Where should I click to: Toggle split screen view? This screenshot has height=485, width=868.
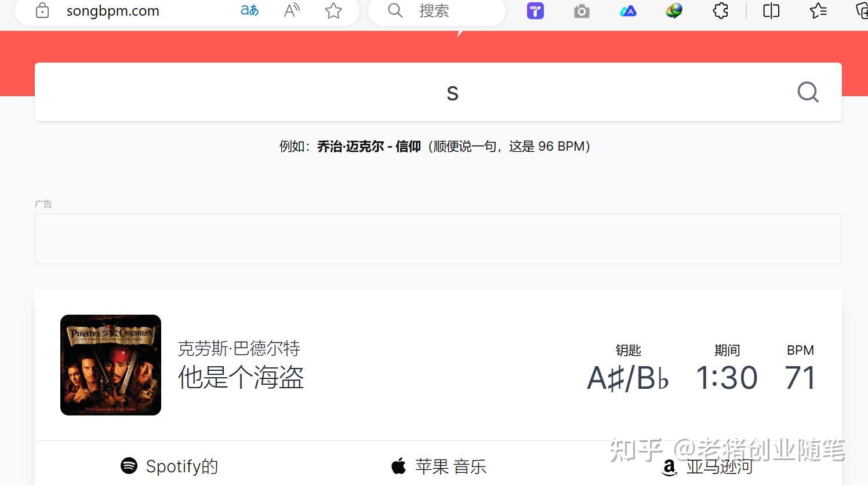[x=770, y=10]
